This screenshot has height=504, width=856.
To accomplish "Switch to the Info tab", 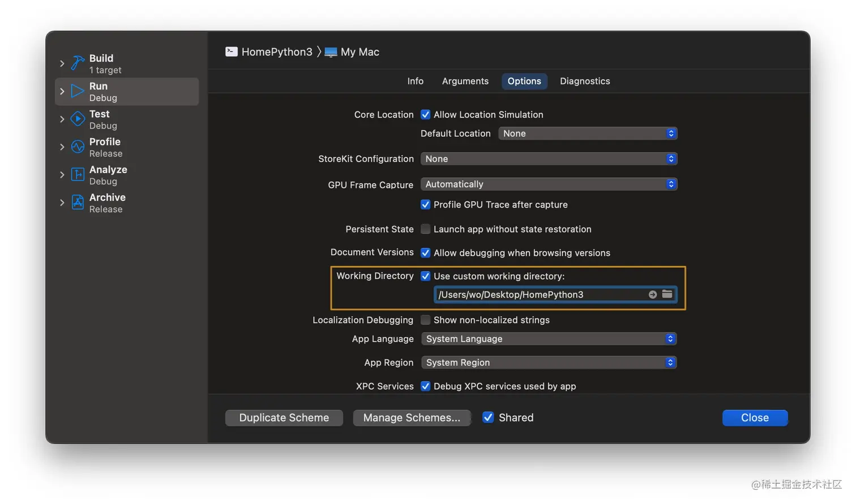I will click(x=416, y=81).
